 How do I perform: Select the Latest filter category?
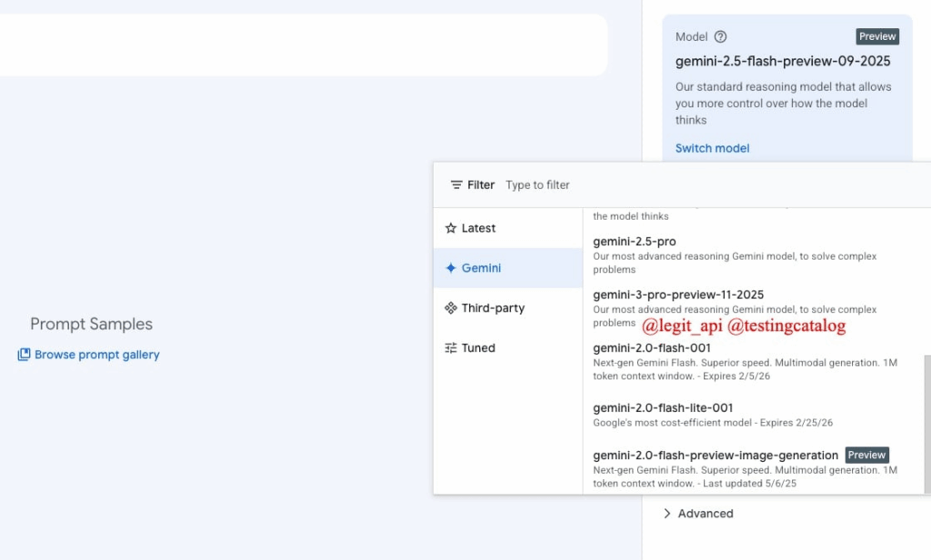click(478, 228)
